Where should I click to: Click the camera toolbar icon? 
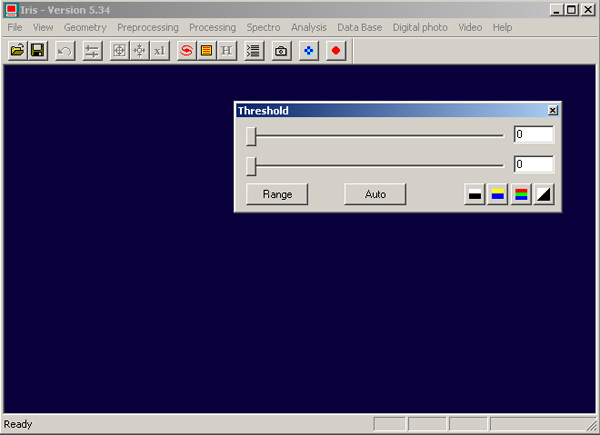pos(281,51)
